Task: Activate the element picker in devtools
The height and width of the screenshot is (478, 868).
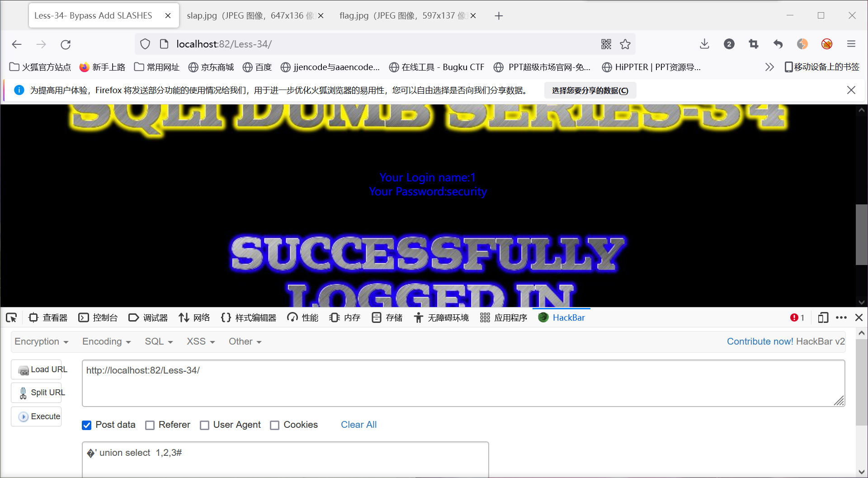Action: point(11,317)
